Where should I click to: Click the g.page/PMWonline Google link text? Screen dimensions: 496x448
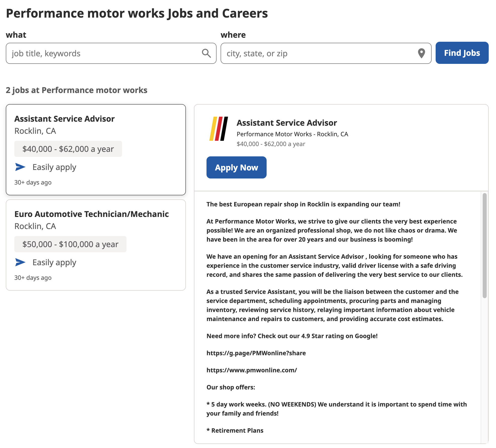(x=256, y=353)
